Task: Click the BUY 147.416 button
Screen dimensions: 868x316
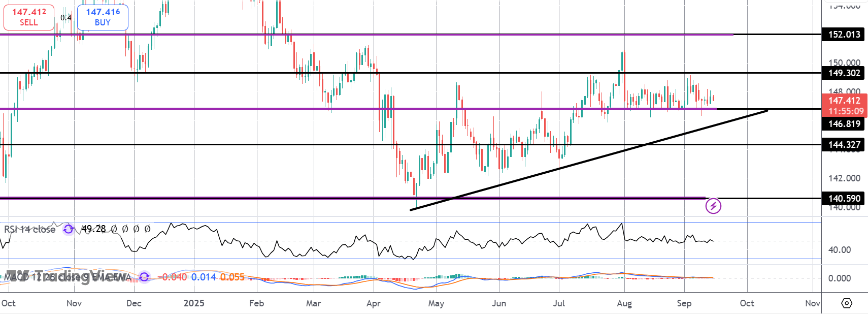Action: (103, 17)
